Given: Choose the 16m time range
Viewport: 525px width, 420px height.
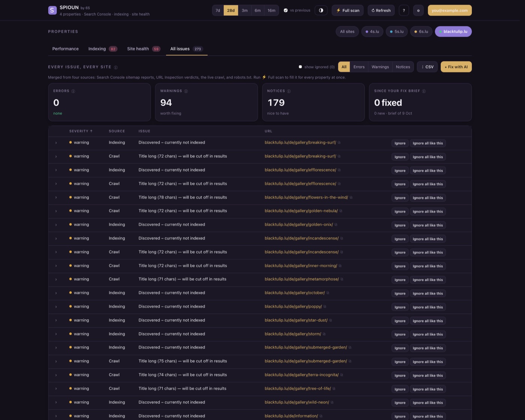Looking at the screenshot, I should (x=271, y=10).
